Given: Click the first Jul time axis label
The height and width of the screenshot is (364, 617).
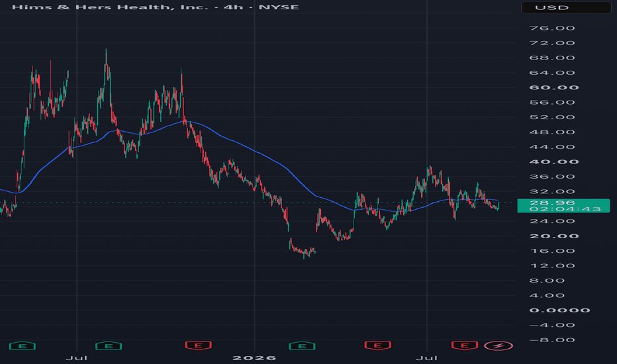Looking at the screenshot, I should (76, 358).
